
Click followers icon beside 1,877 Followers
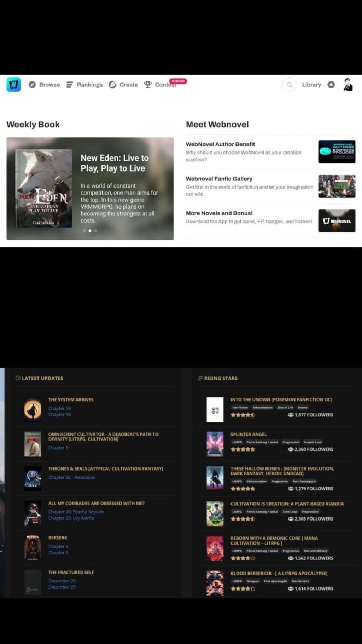click(x=291, y=415)
